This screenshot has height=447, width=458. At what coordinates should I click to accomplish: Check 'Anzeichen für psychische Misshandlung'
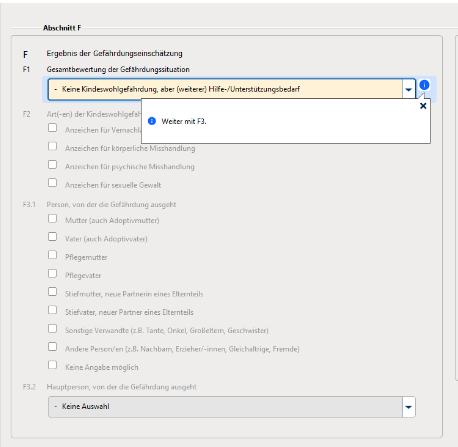52,164
